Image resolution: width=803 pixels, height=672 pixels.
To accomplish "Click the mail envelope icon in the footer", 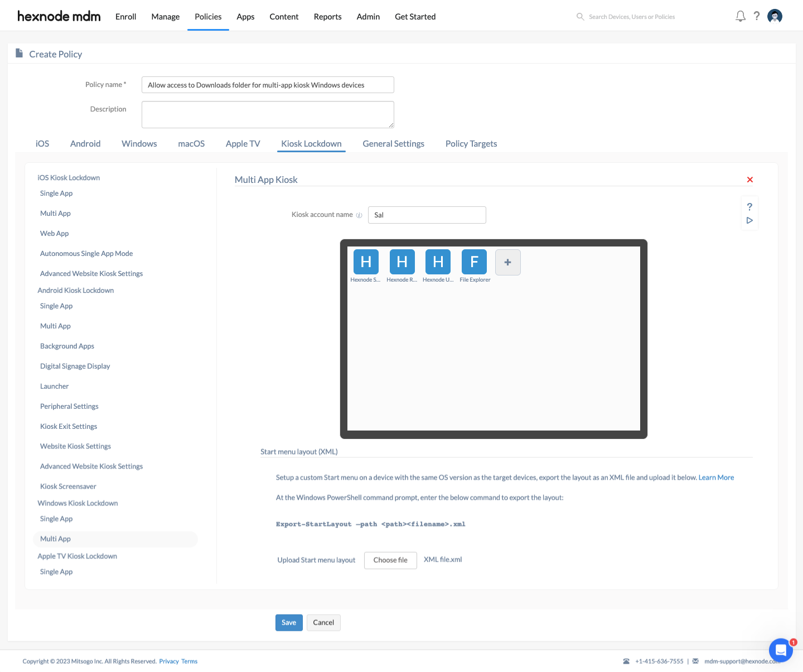I will click(x=695, y=661).
